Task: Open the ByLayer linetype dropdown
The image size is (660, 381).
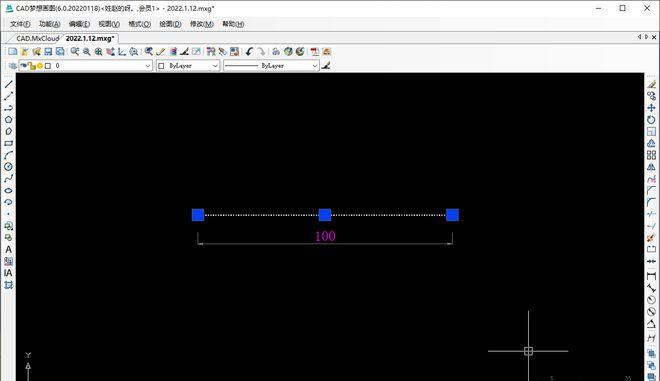Action: point(271,66)
